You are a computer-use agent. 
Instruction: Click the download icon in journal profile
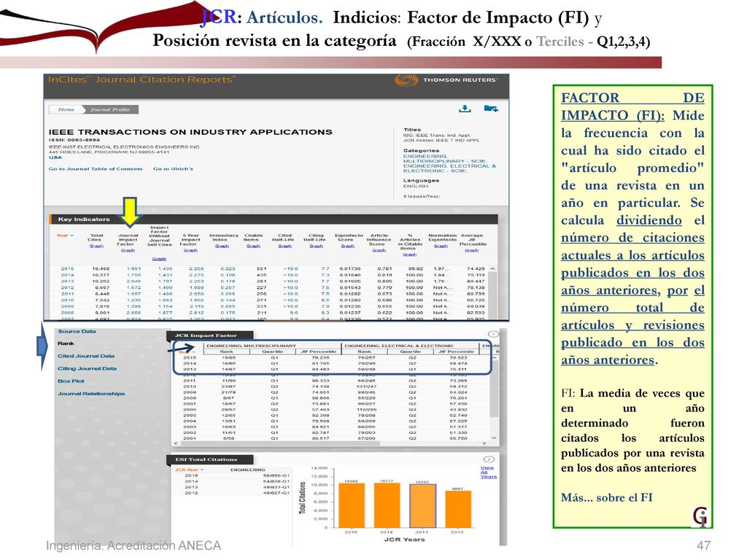465,109
